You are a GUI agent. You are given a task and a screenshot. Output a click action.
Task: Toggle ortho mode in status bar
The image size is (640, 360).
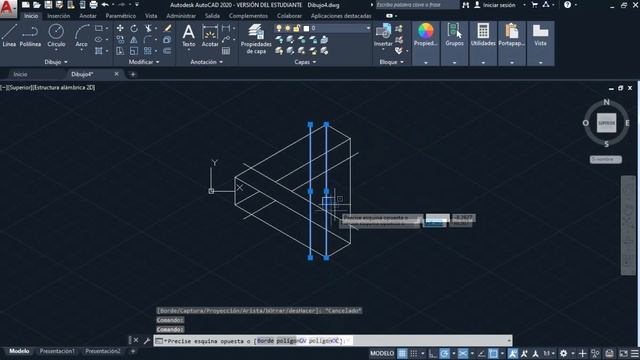432,353
